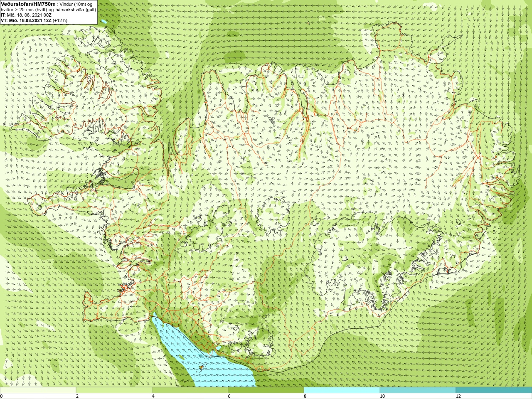Click the 'IT: Mið. 18. 08. 2021 00Z' line

[x=26, y=15]
